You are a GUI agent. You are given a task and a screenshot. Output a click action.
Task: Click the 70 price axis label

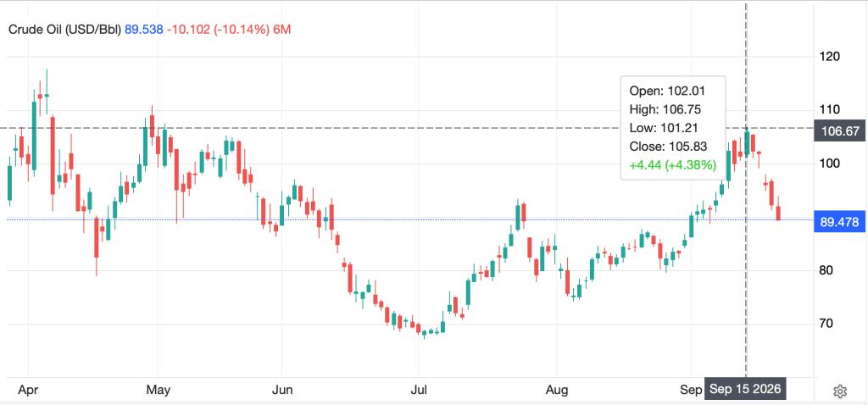tap(827, 324)
